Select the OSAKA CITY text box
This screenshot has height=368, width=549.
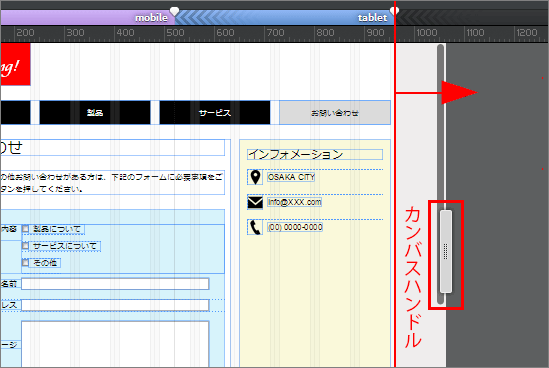tap(291, 177)
